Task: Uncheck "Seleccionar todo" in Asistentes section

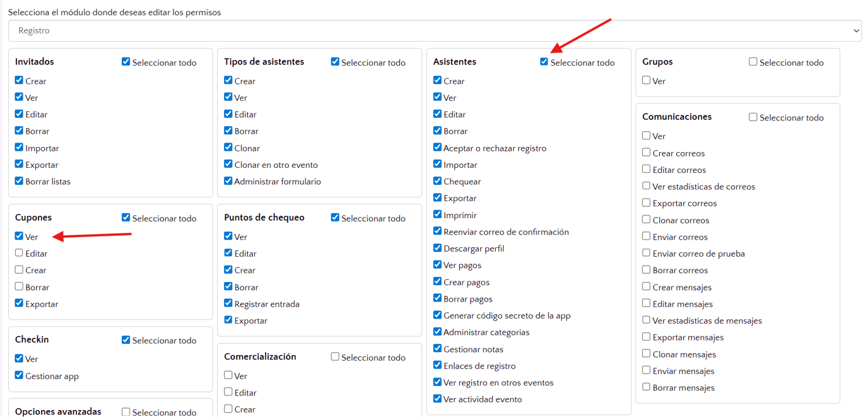Action: 544,62
